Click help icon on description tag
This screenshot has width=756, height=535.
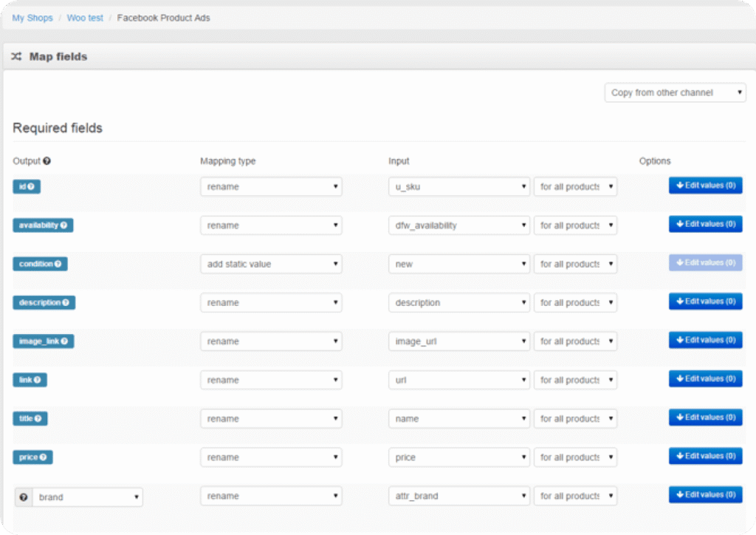[66, 302]
